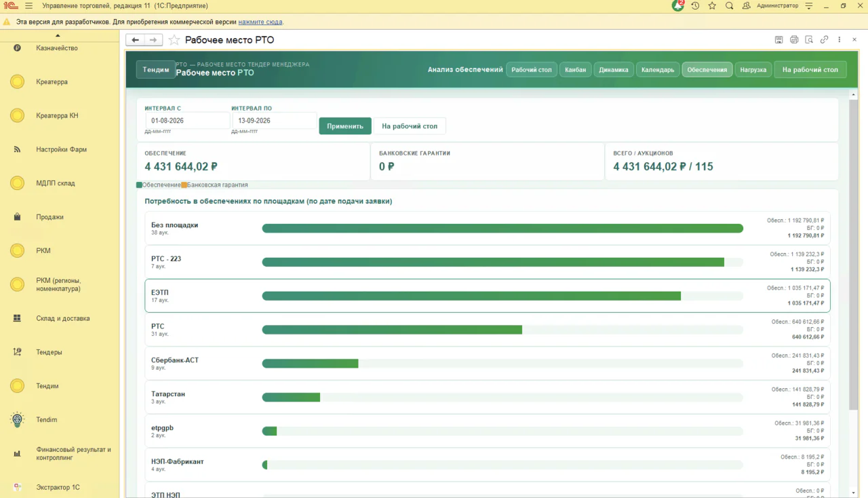The width and height of the screenshot is (868, 498).
Task: Open the service menu dropdown in the title bar
Action: [x=808, y=5]
